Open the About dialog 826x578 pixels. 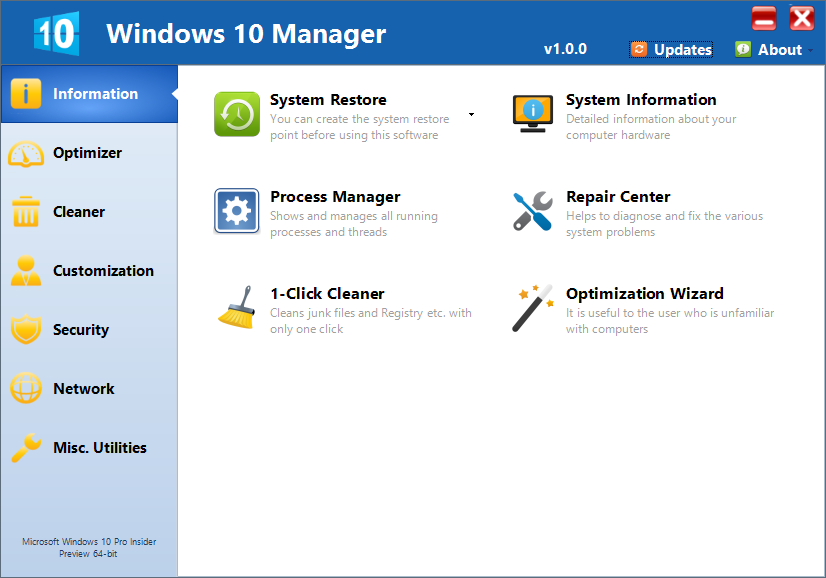click(x=769, y=49)
